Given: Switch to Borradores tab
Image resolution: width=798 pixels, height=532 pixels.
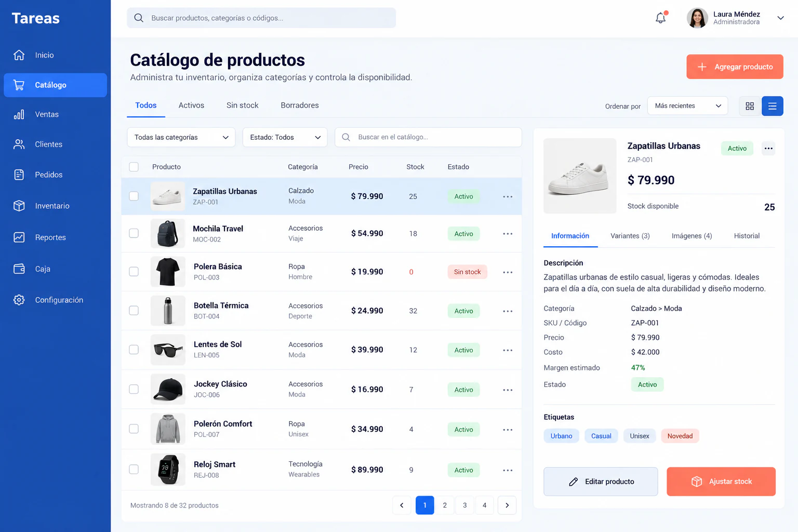Looking at the screenshot, I should pyautogui.click(x=300, y=105).
